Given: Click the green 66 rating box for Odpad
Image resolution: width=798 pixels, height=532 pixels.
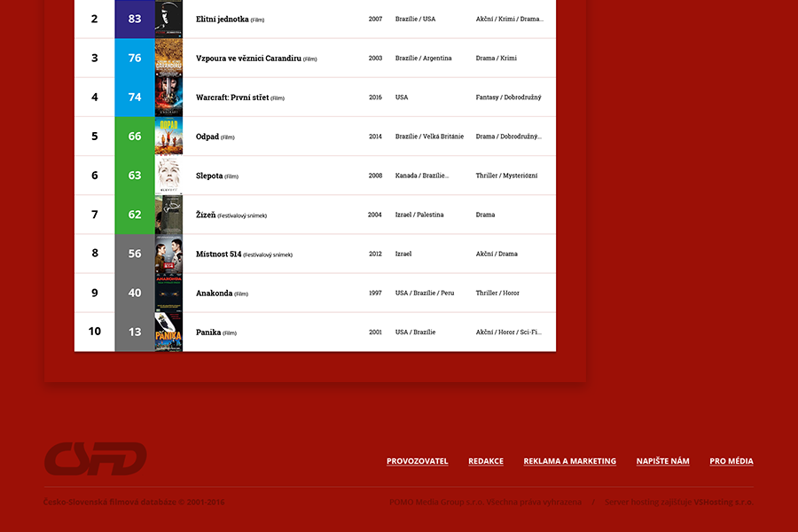Looking at the screenshot, I should click(x=135, y=137).
